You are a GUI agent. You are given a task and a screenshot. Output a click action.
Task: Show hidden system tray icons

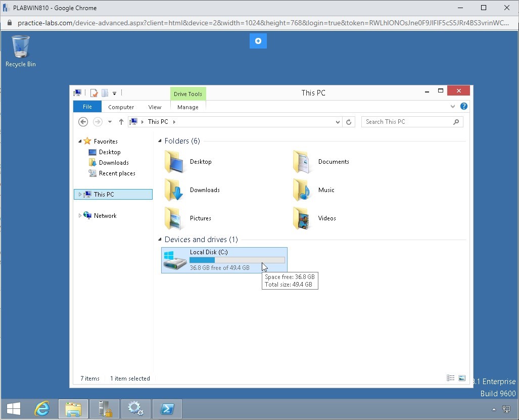click(x=494, y=409)
